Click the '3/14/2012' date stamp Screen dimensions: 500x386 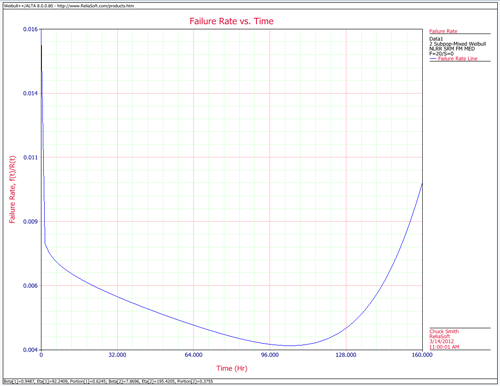coord(441,341)
